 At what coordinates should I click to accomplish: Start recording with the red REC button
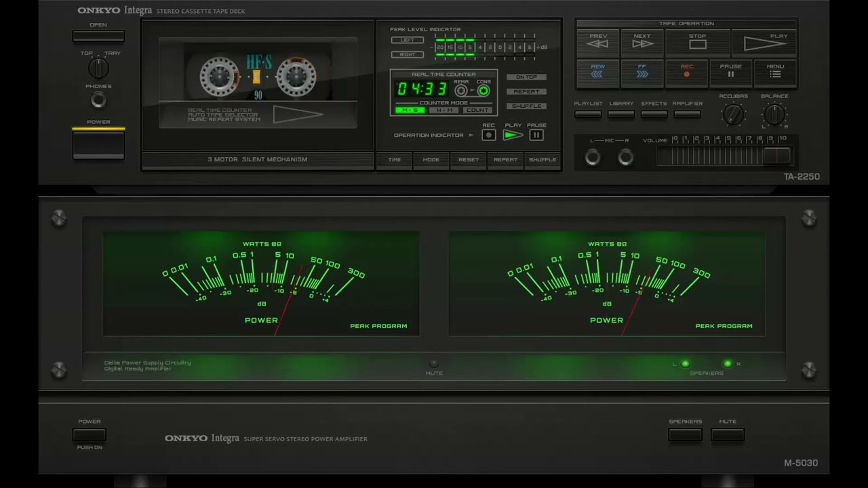coord(686,73)
